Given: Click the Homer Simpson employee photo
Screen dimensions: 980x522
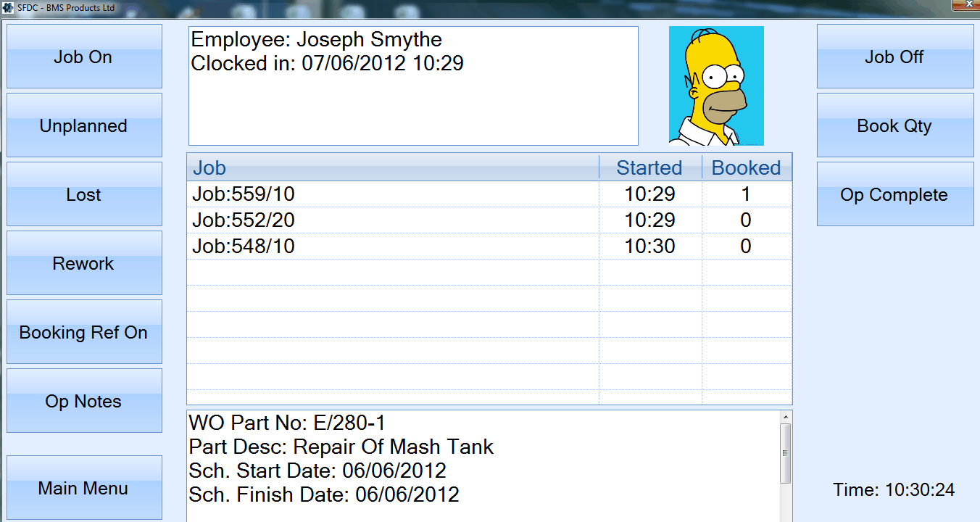Looking at the screenshot, I should [716, 86].
